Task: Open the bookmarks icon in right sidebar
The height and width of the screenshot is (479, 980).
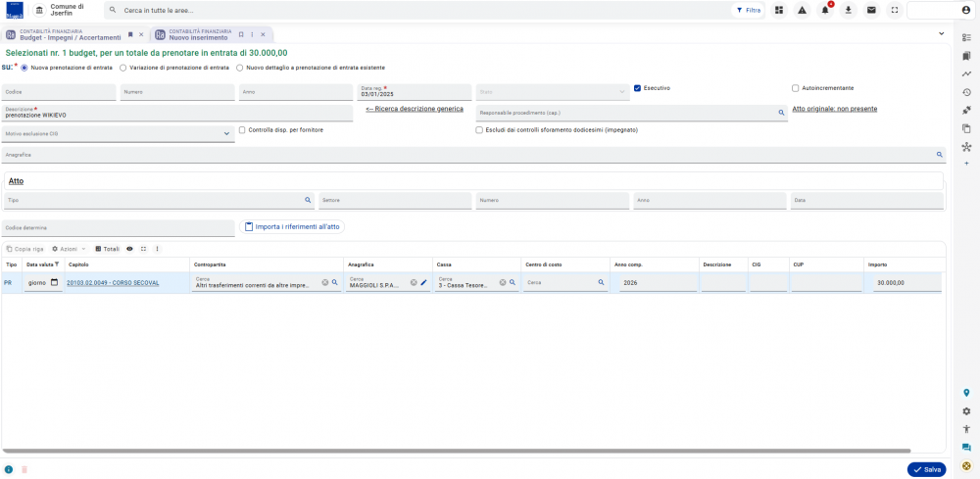Action: (966, 56)
